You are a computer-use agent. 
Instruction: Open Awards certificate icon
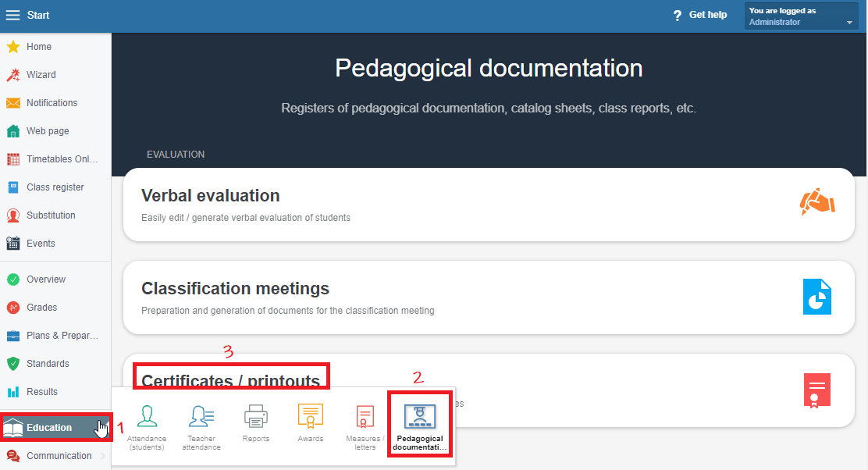click(311, 416)
